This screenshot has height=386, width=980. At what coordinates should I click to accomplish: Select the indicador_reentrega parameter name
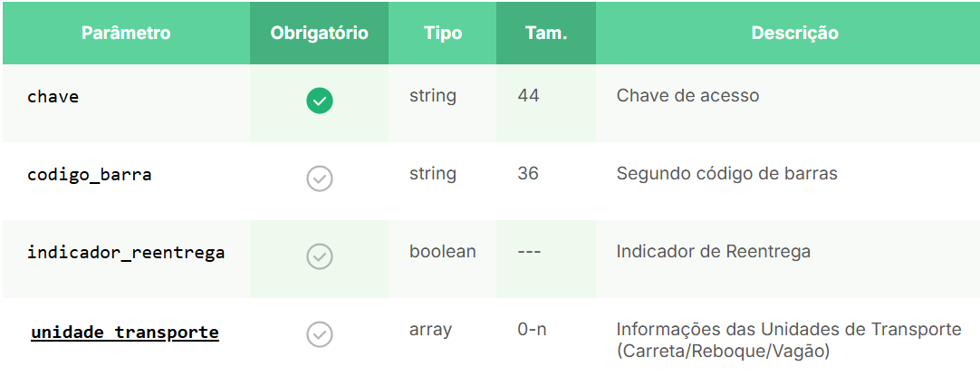tap(126, 253)
